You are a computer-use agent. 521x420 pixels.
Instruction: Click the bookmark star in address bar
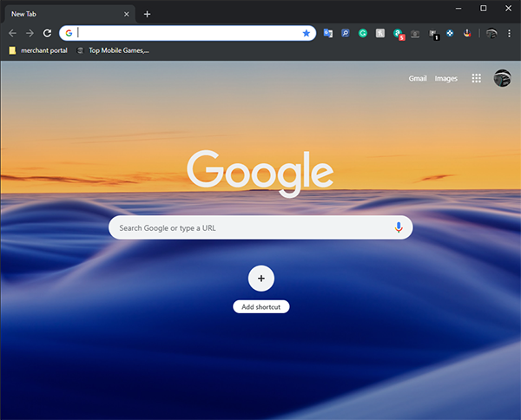(306, 33)
